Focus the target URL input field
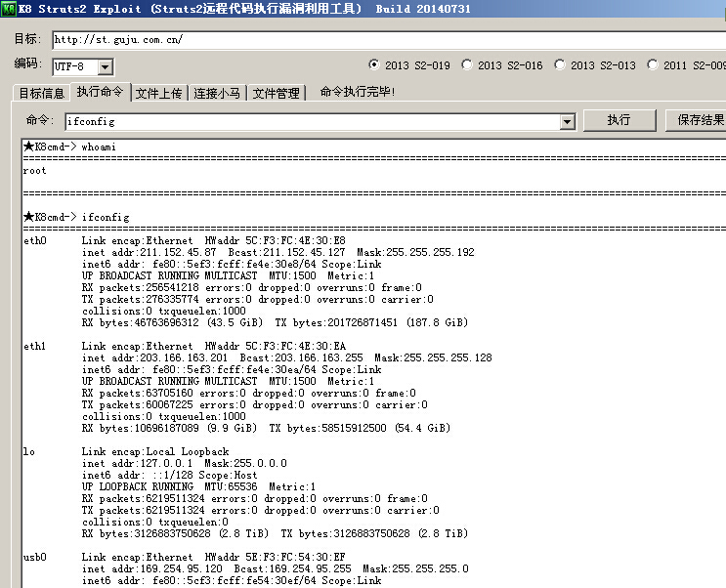 (389, 40)
